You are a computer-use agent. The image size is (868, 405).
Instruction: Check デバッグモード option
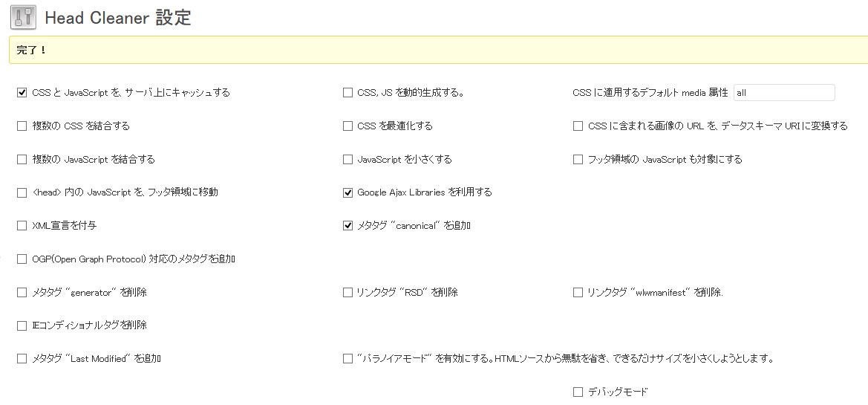pyautogui.click(x=578, y=392)
